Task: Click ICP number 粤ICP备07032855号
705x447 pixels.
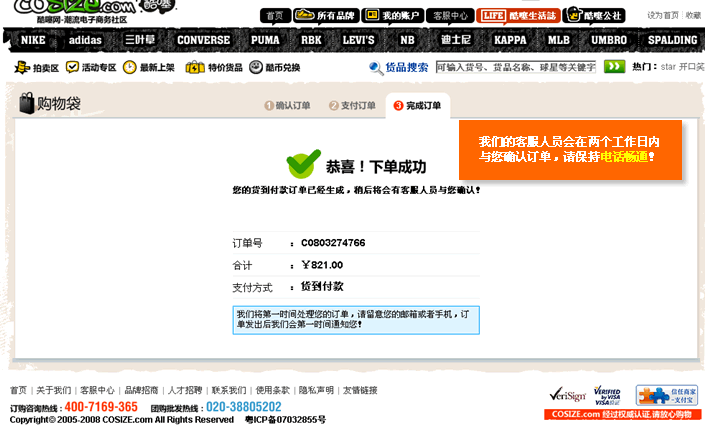Action: tap(286, 420)
